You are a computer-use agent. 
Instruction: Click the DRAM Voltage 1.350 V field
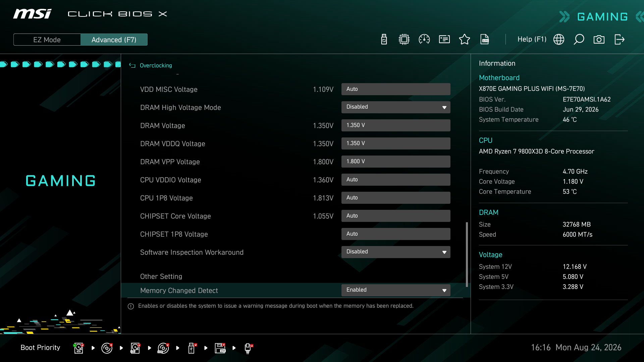[396, 125]
